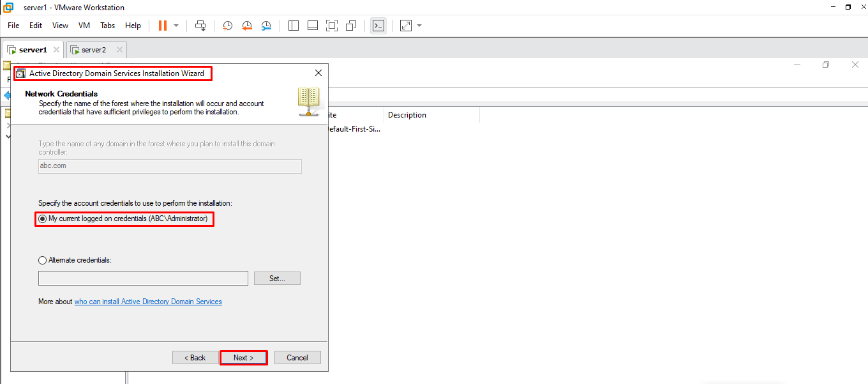
Task: Click the Send Ctrl+Alt+Del toolbar icon
Action: (200, 26)
